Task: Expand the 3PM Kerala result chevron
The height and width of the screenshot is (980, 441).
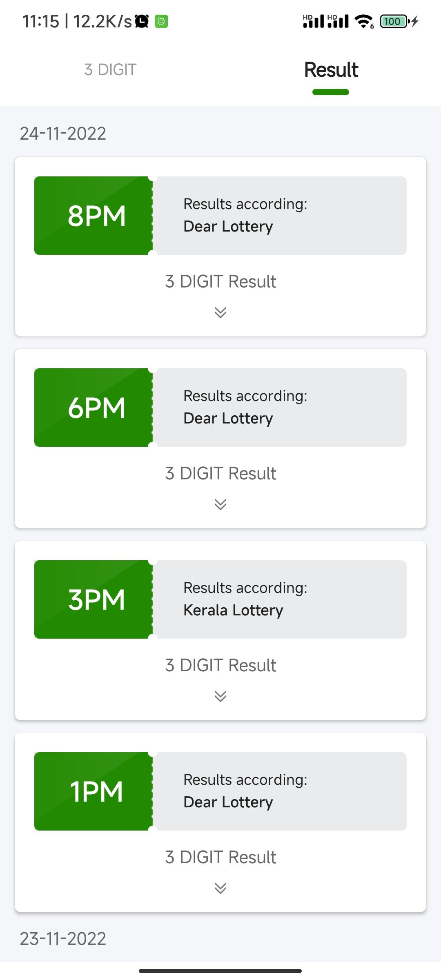Action: point(220,696)
